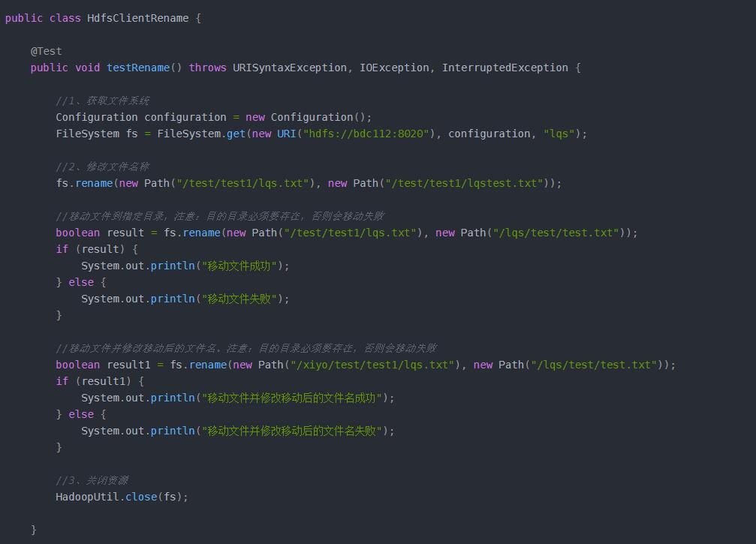Click the comment line starting with //3
The height and width of the screenshot is (544, 756).
[92, 480]
